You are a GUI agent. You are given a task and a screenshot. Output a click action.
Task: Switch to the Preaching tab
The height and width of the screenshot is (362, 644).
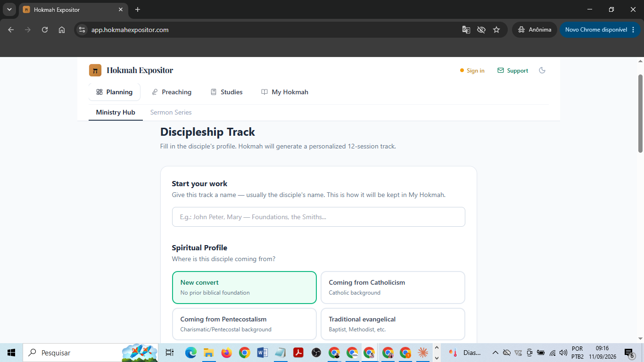[172, 92]
